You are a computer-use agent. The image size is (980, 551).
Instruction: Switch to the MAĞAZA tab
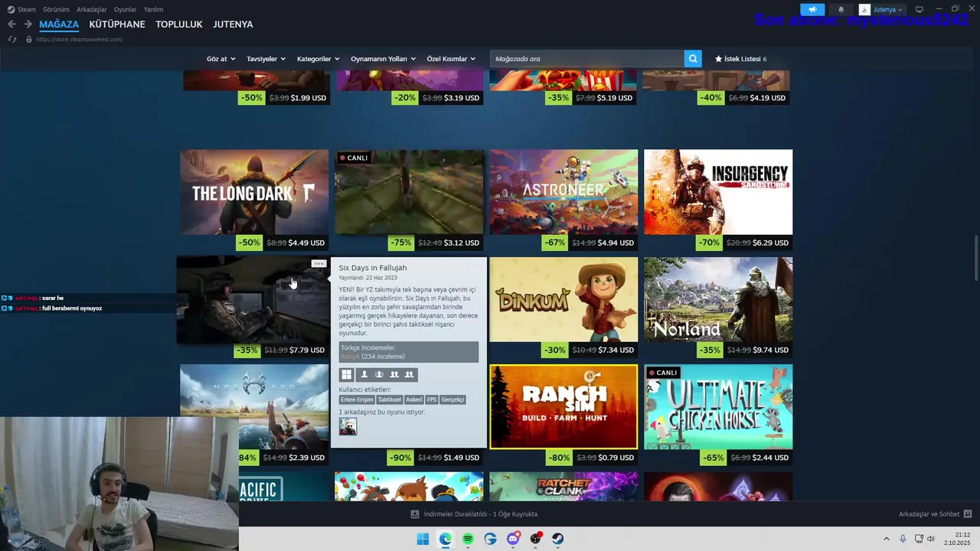[59, 24]
